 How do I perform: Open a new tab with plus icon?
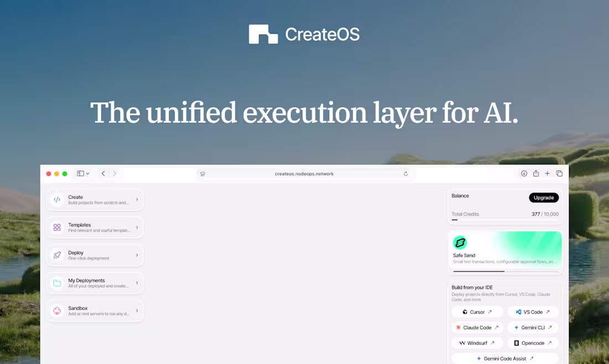tap(547, 174)
